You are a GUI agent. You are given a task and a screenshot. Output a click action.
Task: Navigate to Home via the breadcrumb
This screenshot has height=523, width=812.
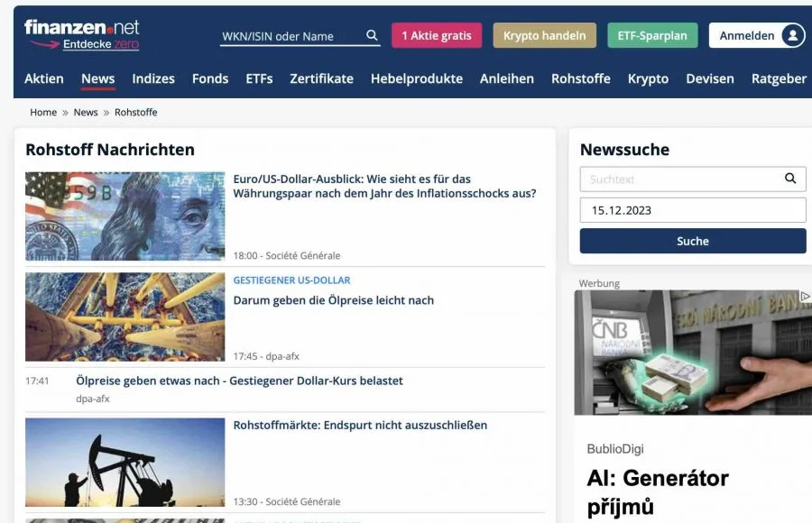point(42,112)
